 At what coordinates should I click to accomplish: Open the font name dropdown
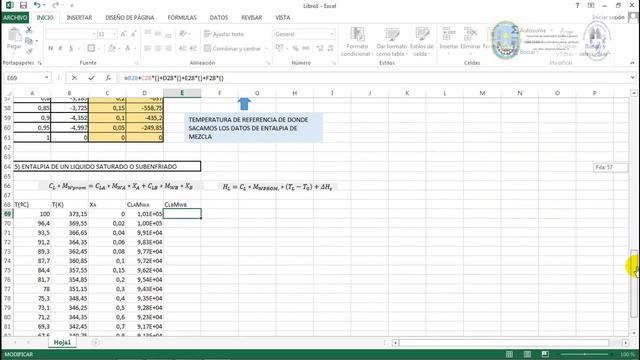[x=94, y=34]
